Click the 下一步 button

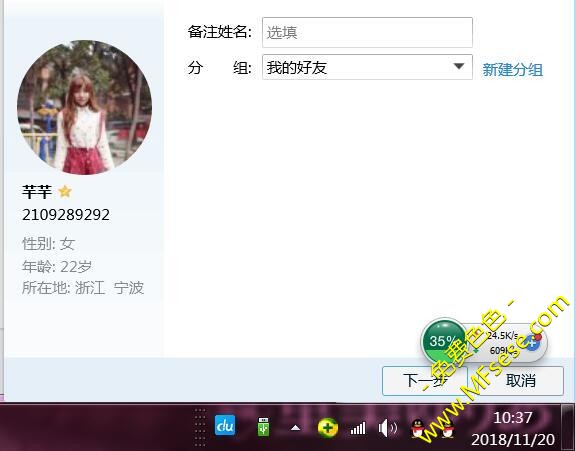[x=425, y=381]
